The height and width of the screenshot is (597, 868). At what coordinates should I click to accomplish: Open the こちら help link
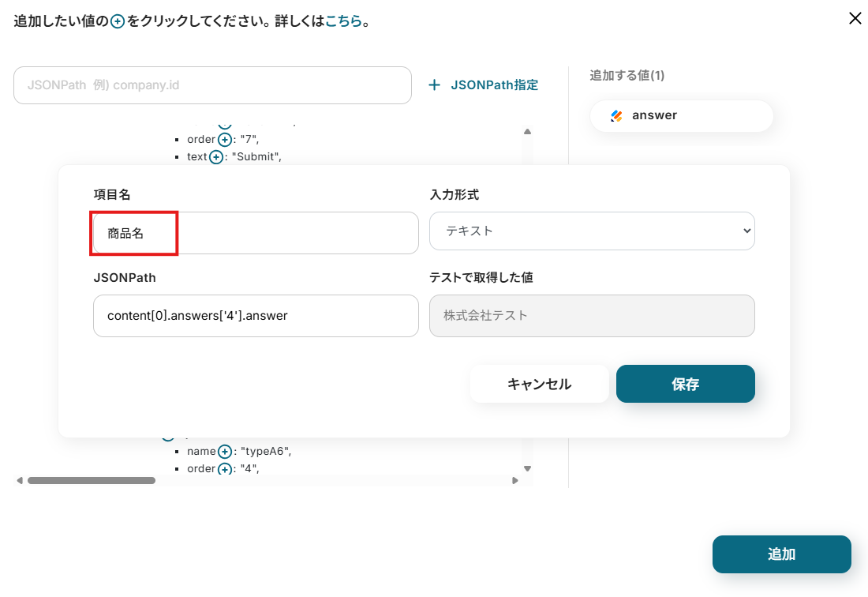point(343,21)
